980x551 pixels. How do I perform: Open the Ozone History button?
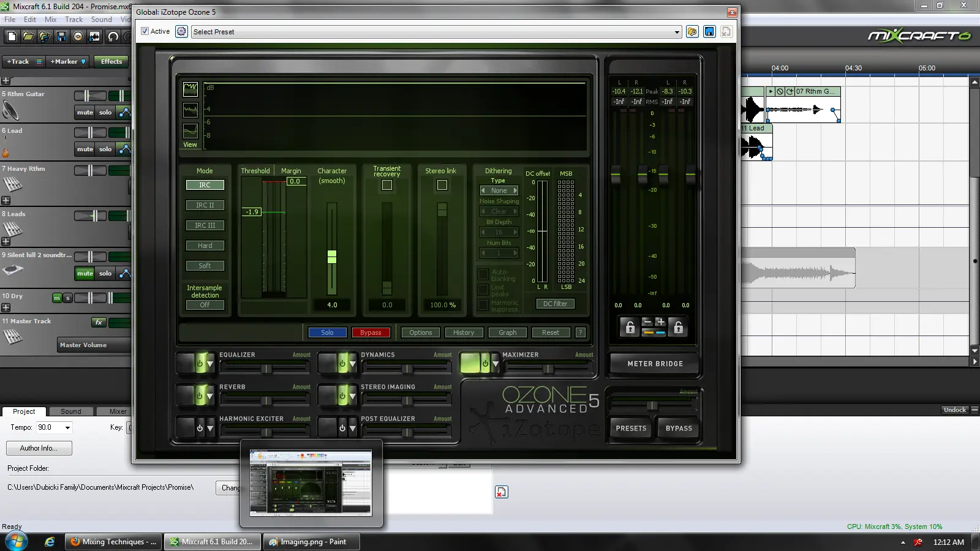[x=464, y=332]
